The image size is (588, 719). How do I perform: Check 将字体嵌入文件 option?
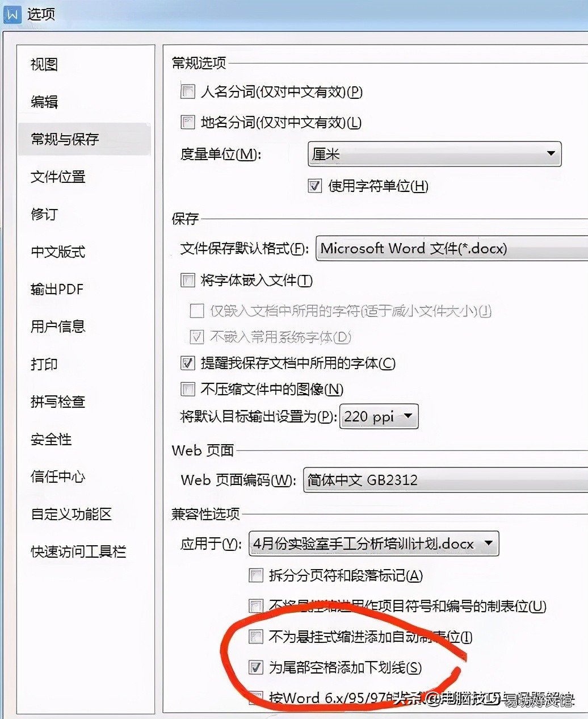pos(188,280)
